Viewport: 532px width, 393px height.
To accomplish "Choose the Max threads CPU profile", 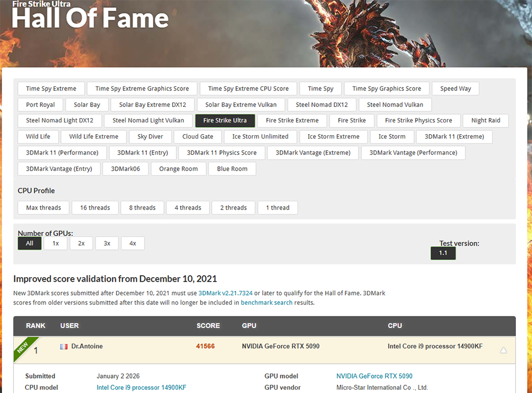I will [x=43, y=207].
